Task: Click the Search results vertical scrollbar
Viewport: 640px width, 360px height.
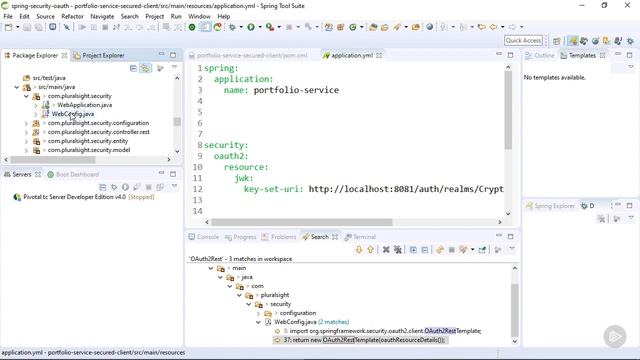Action: pos(514,310)
